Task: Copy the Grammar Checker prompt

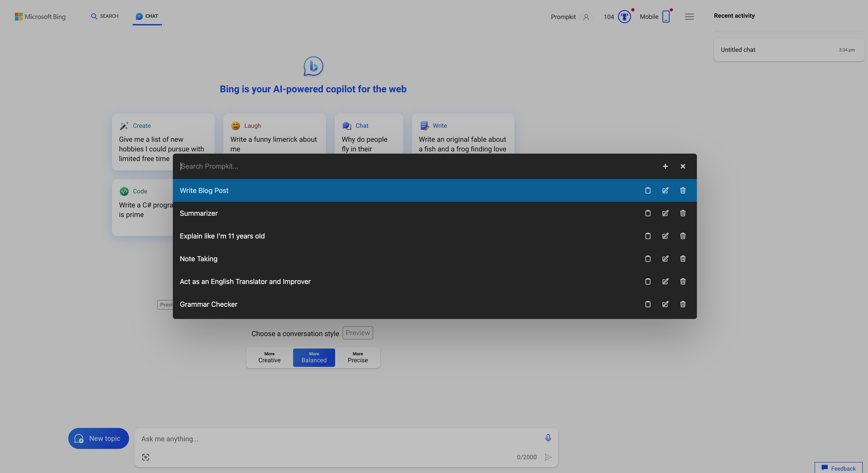Action: tap(648, 304)
